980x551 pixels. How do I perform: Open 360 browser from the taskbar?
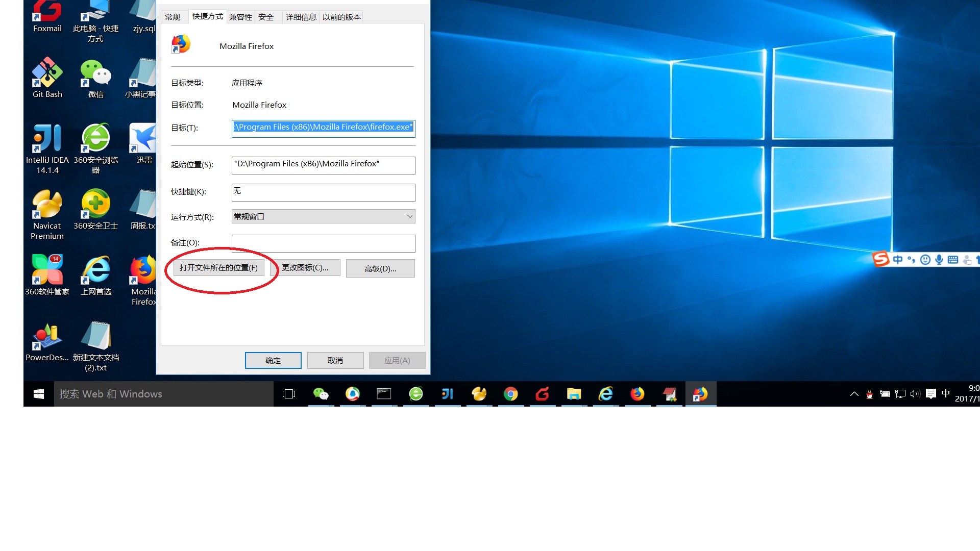pos(416,394)
